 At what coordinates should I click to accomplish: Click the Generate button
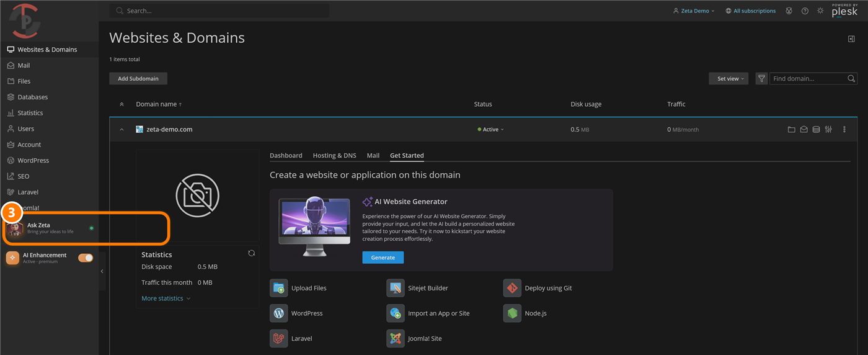click(x=383, y=258)
